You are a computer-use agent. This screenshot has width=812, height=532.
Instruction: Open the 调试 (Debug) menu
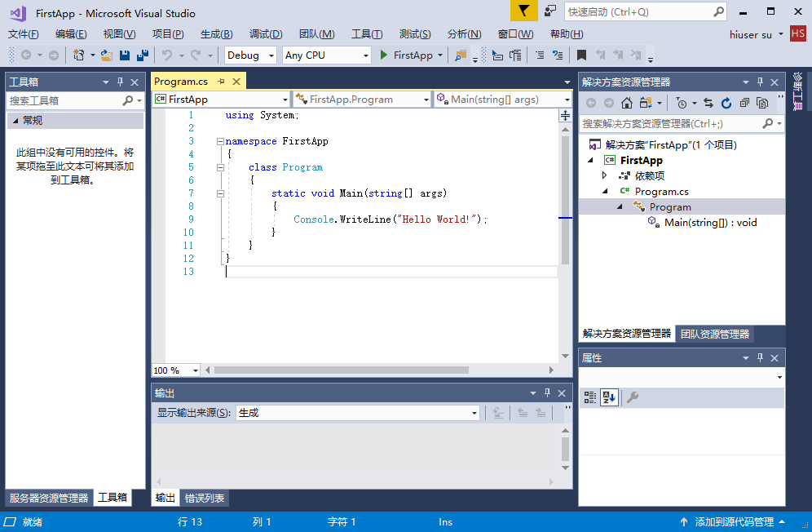click(x=265, y=34)
